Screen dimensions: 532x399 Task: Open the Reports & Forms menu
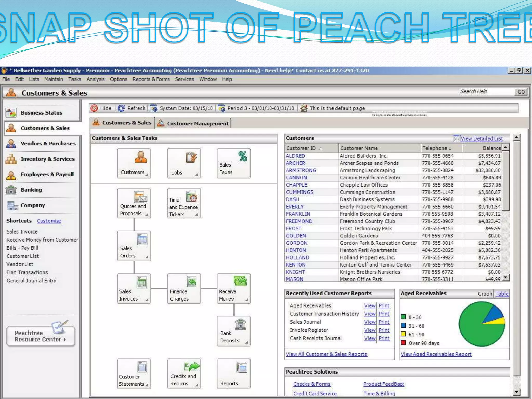[151, 79]
